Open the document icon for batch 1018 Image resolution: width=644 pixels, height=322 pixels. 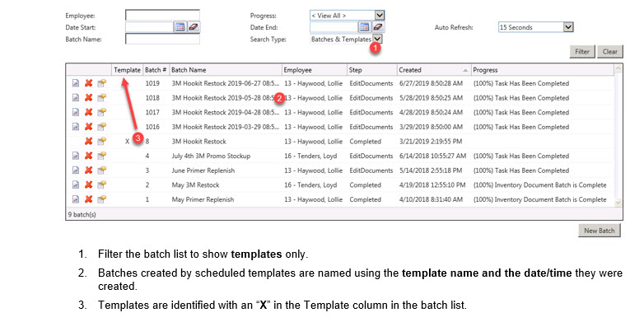[76, 98]
